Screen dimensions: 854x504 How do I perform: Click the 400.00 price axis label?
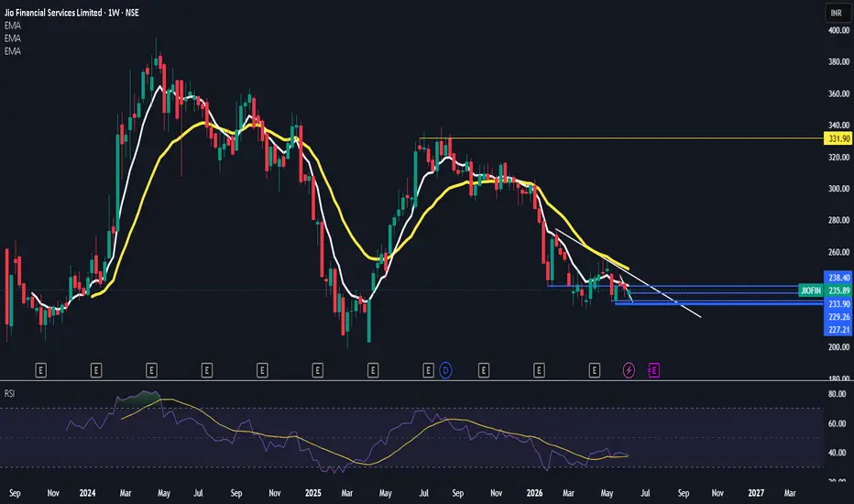click(838, 30)
